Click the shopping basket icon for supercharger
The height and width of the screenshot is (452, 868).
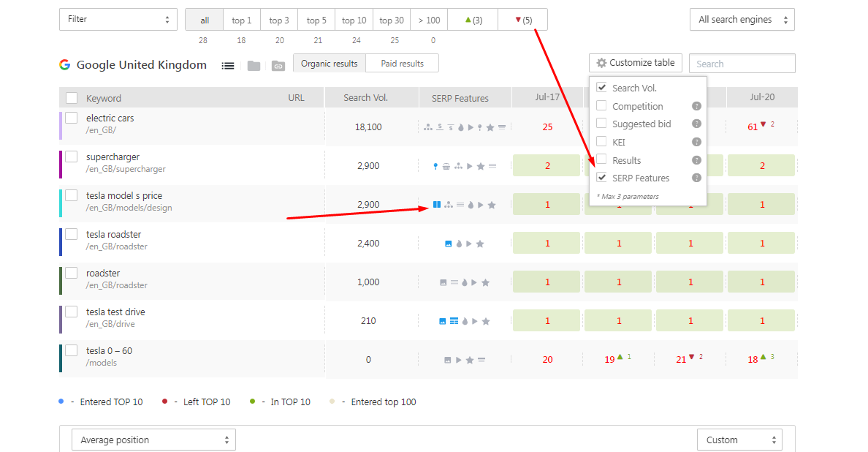[x=446, y=166]
